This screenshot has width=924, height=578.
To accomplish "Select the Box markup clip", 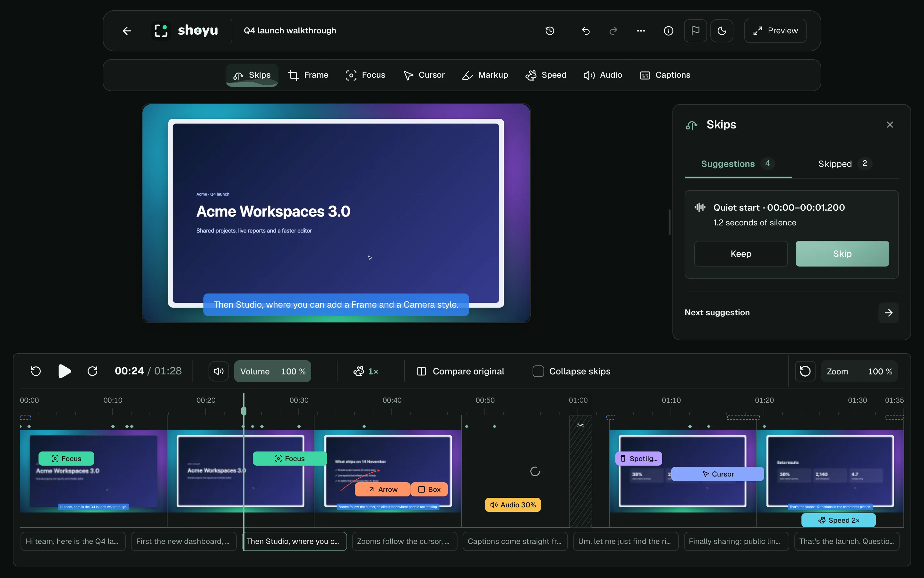I will 429,489.
